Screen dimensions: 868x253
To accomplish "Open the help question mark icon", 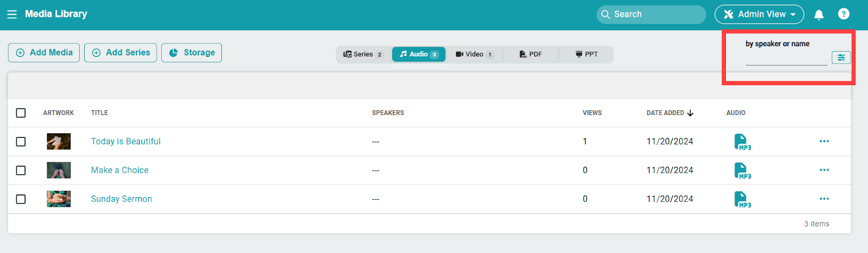I will tap(844, 14).
